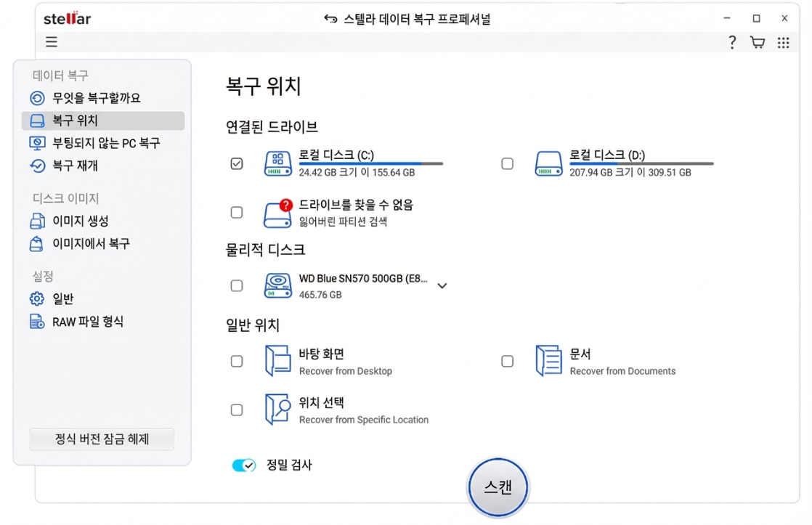Go to 이미지 생성 in sidebar
The image size is (812, 525).
click(x=80, y=221)
